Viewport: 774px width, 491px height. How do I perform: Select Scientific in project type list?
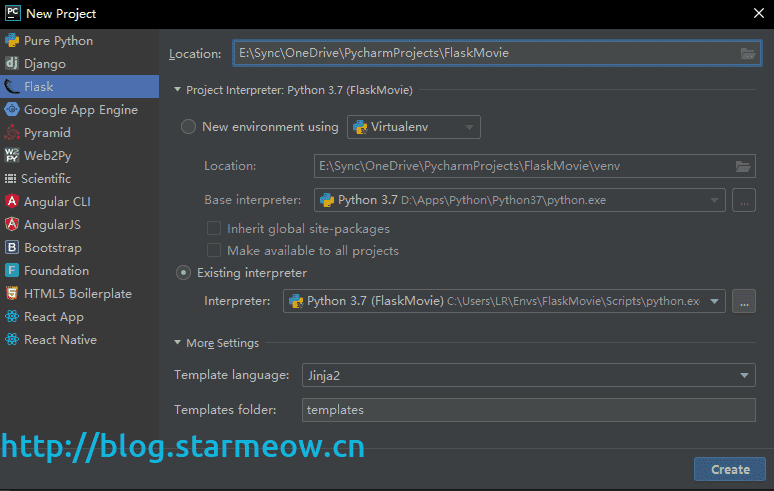47,179
